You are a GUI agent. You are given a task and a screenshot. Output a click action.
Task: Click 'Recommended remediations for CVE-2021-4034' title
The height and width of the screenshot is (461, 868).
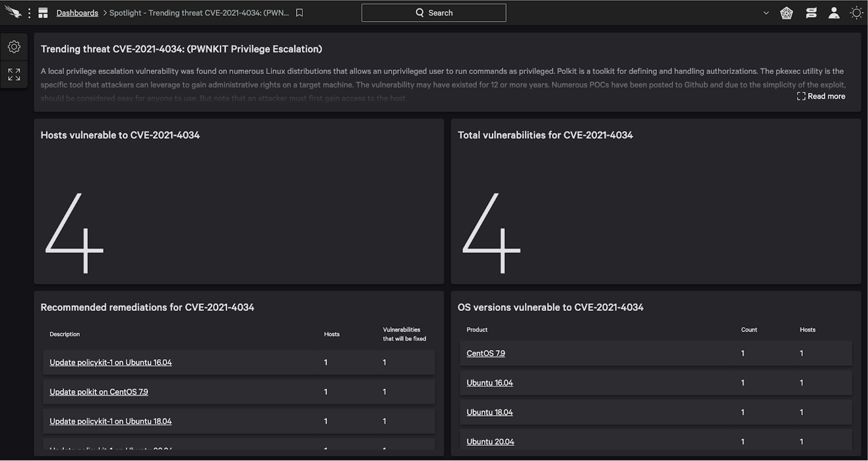147,307
